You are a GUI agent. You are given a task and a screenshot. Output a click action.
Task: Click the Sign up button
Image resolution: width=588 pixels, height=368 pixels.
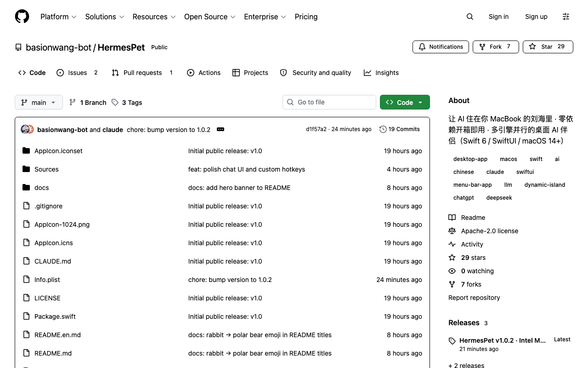[536, 17]
